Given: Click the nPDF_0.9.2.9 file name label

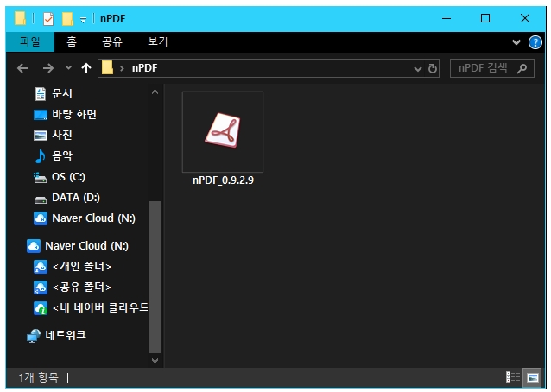Looking at the screenshot, I should coord(223,180).
